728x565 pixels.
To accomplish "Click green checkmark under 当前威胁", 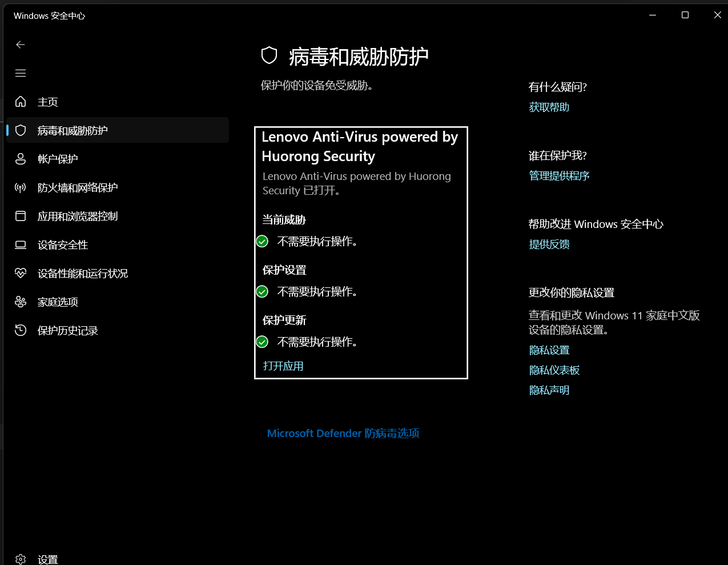I will point(262,241).
